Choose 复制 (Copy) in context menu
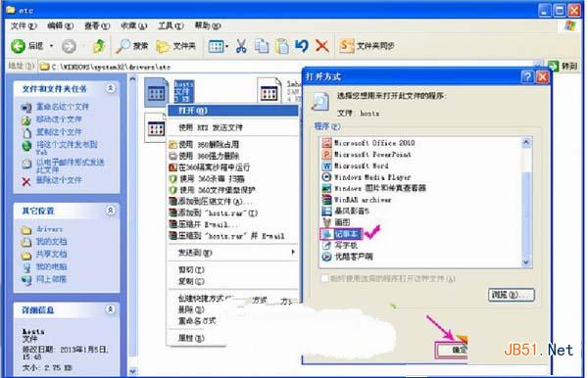This screenshot has height=378, width=588. coord(232,281)
